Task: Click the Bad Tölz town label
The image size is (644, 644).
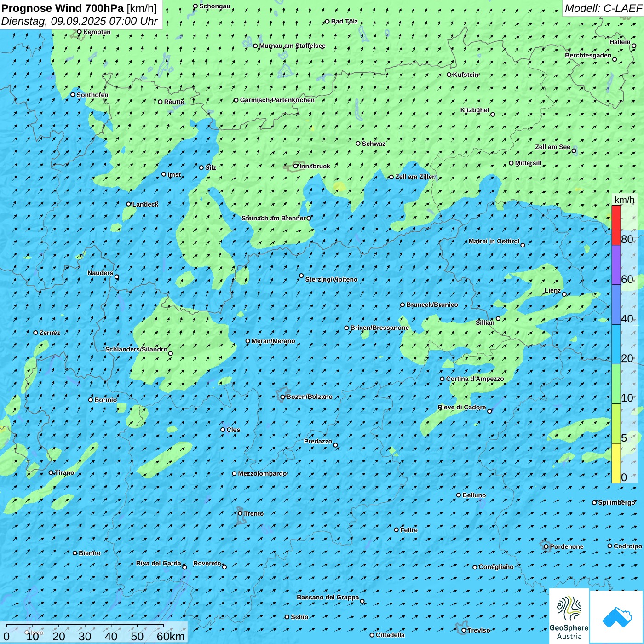Action: click(x=344, y=21)
